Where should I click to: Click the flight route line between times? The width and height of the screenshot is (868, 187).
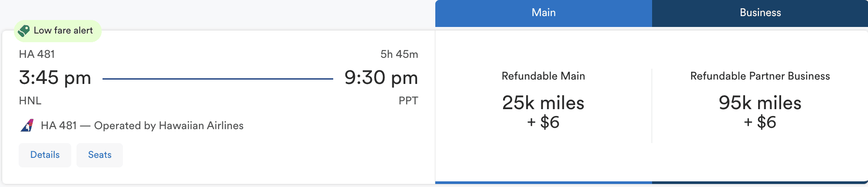pos(218,79)
